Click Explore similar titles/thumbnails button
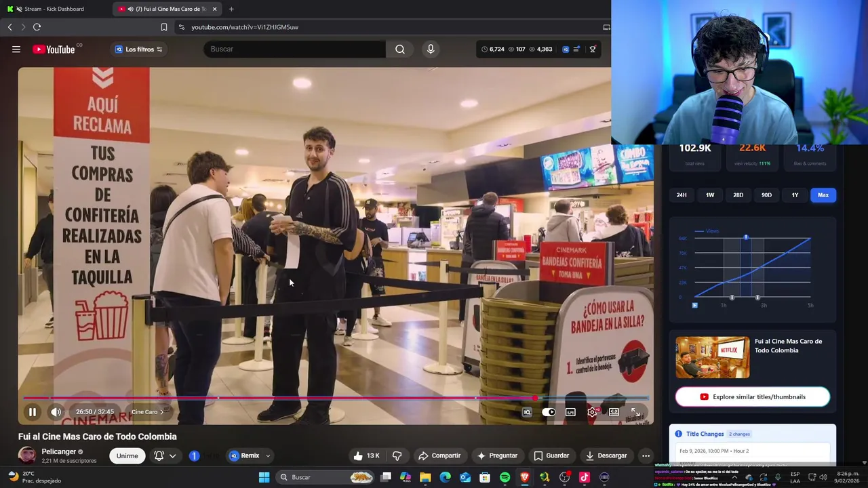The image size is (868, 488). point(753,396)
